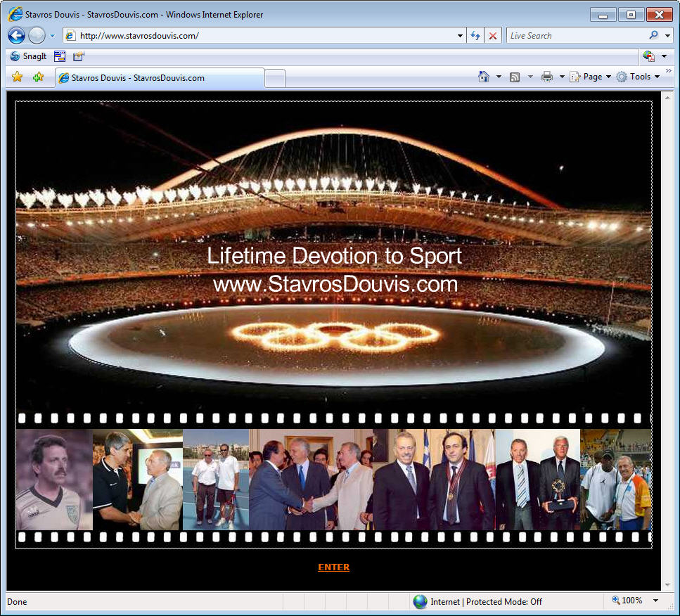Expand the Home button dropdown arrow
This screenshot has height=616, width=680.
(499, 77)
